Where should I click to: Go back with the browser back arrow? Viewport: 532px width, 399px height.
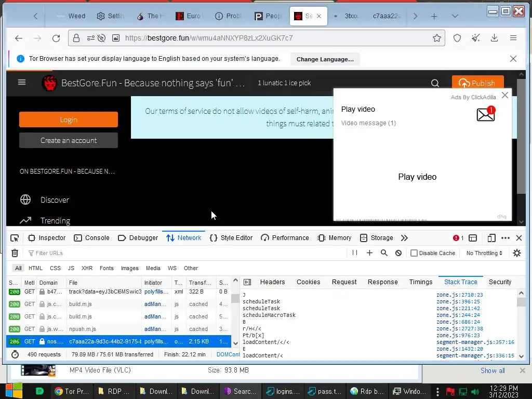click(x=19, y=38)
